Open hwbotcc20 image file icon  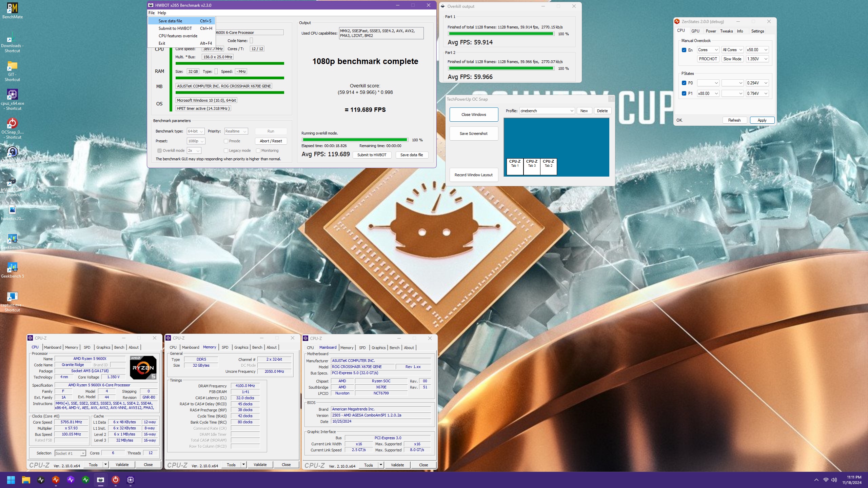click(12, 213)
